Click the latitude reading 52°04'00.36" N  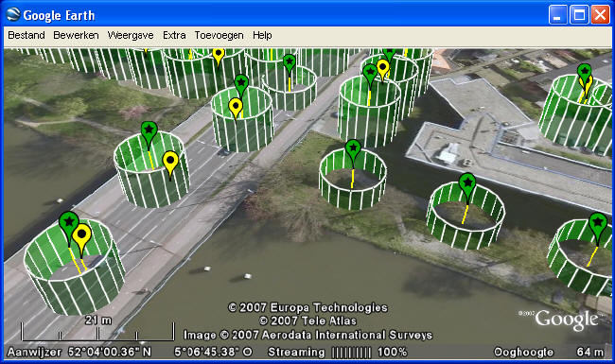(110, 352)
